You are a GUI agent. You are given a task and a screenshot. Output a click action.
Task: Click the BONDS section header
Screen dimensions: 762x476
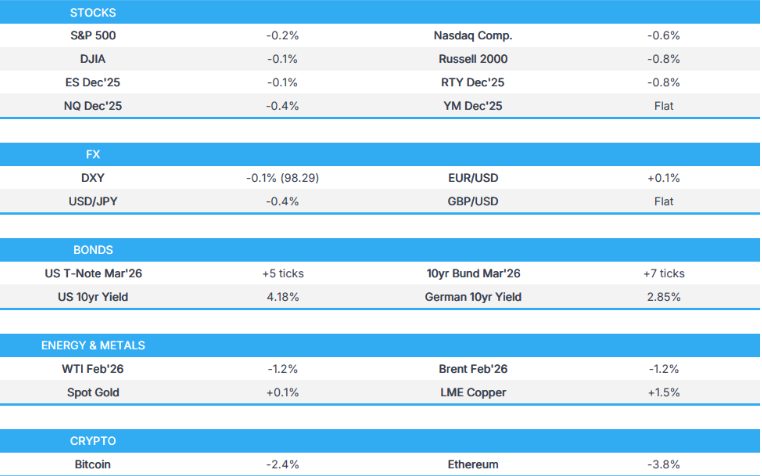click(x=93, y=250)
